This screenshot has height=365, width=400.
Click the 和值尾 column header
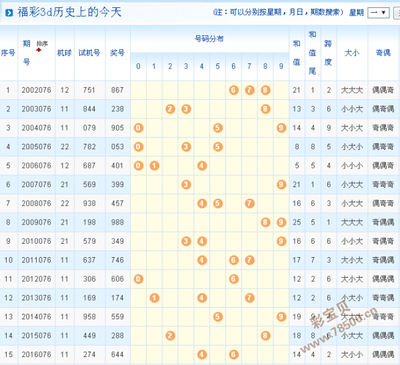(312, 53)
